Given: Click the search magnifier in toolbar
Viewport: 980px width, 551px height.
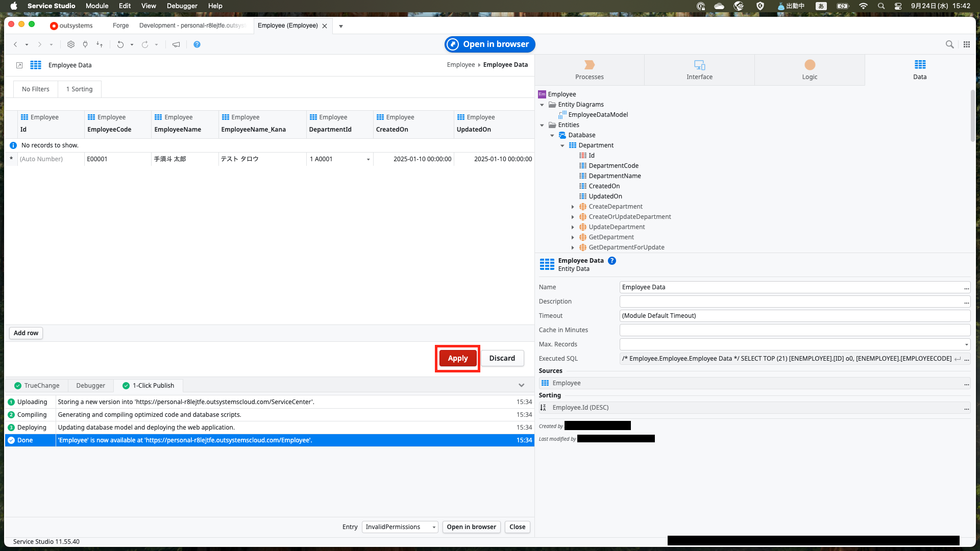Looking at the screenshot, I should [949, 44].
